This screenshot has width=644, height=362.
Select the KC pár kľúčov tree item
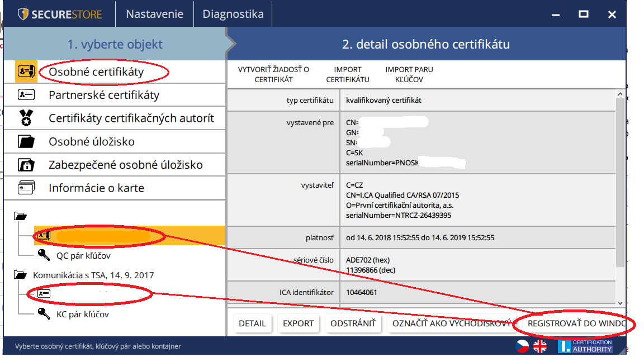82,314
